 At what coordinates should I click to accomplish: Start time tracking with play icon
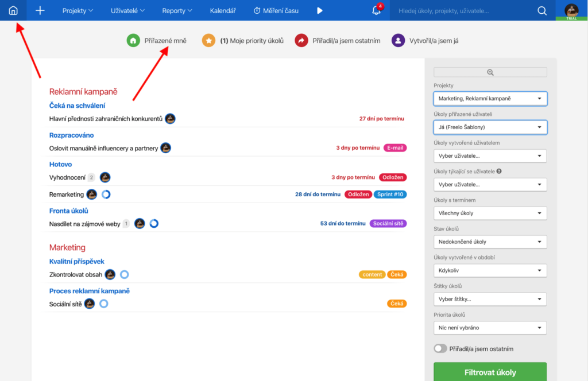point(319,10)
